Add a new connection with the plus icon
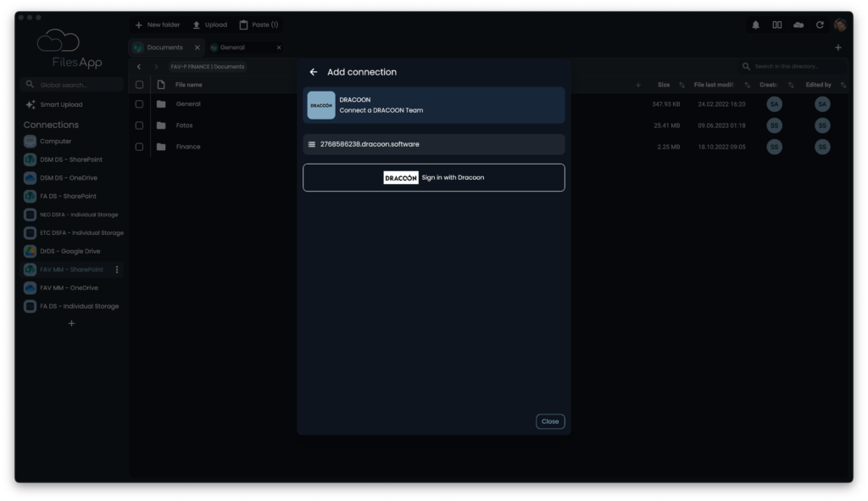This screenshot has width=868, height=501. tap(71, 323)
